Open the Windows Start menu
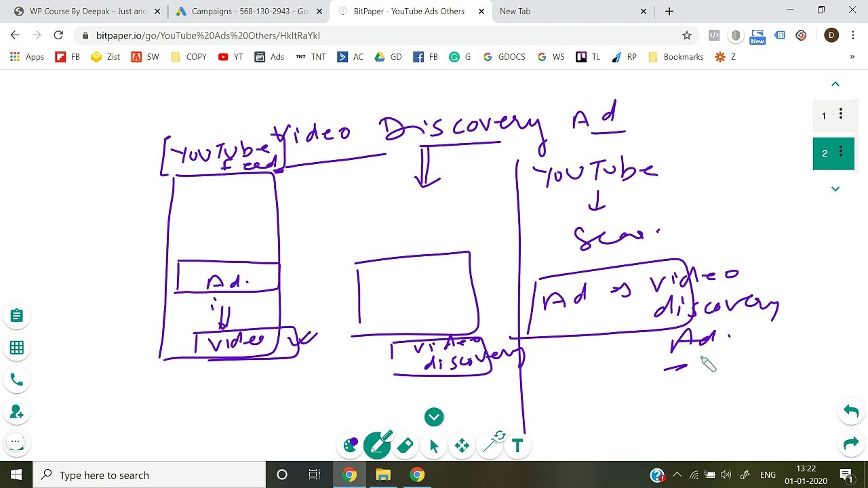Viewport: 868px width, 488px height. (x=16, y=474)
